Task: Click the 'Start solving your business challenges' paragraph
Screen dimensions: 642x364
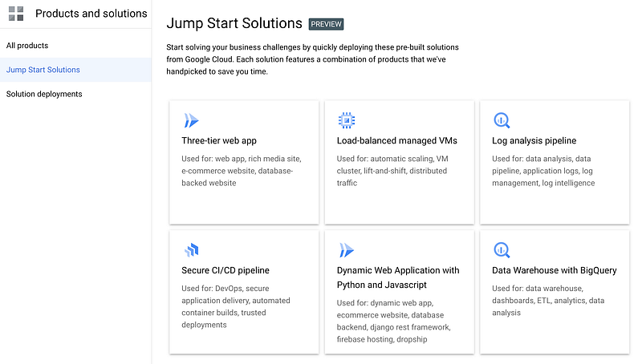Action: (x=312, y=59)
